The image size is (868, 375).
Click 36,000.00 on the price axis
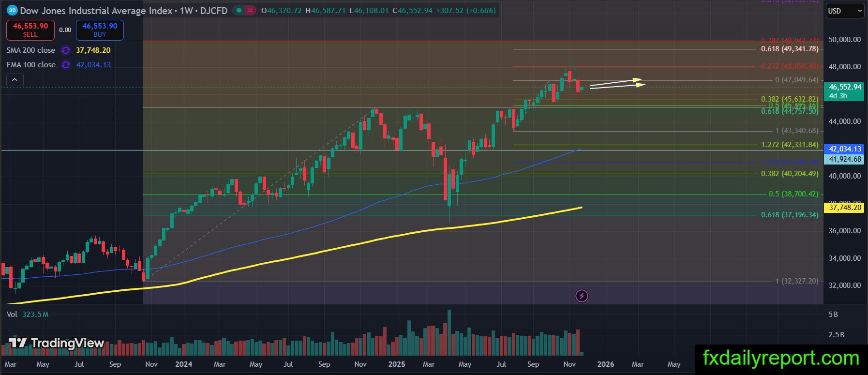tap(845, 231)
